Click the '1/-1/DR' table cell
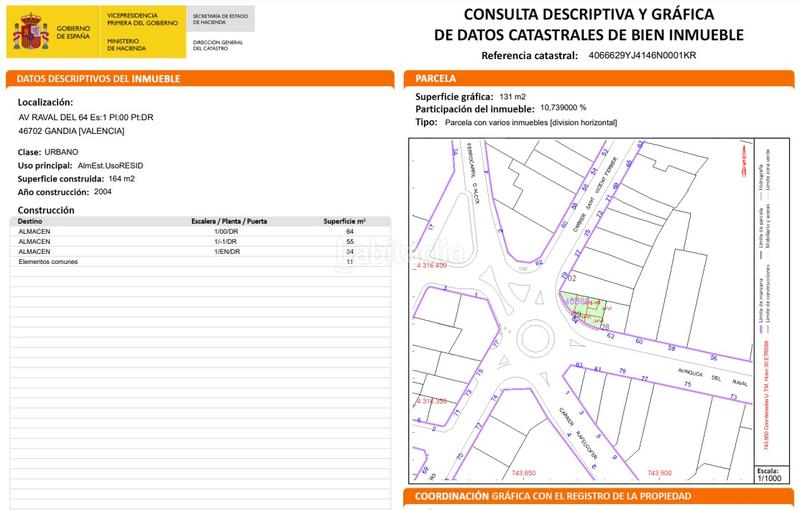 coord(226,242)
